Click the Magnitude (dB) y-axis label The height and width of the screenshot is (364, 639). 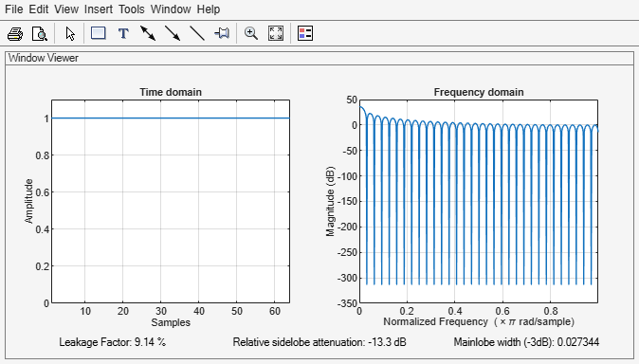coord(330,201)
